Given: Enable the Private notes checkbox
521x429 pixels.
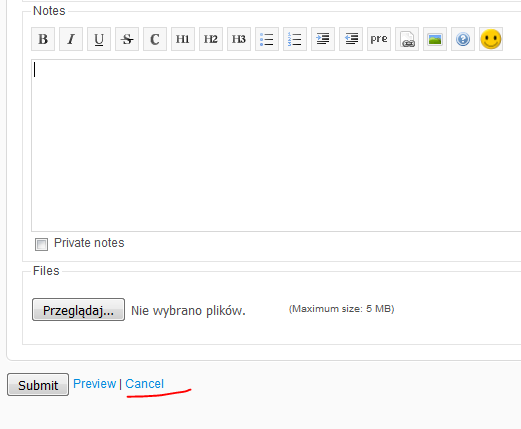Looking at the screenshot, I should pos(41,244).
